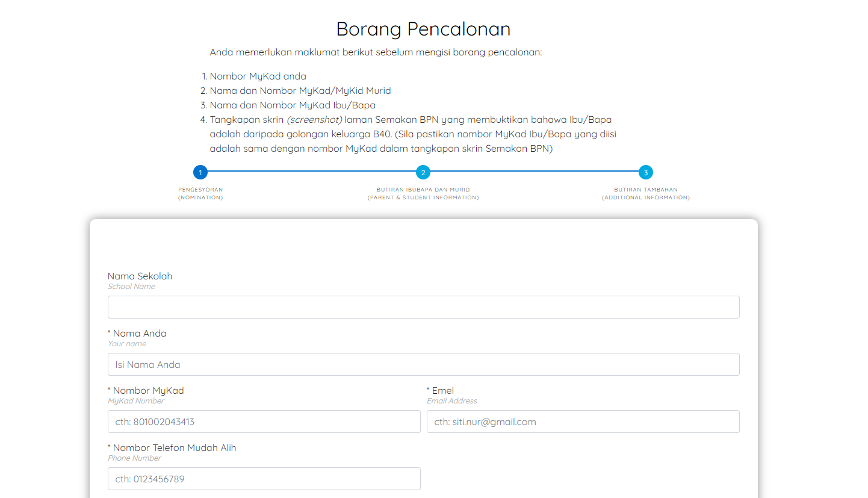Focus the Nama Sekolah text field
Image resolution: width=868 pixels, height=498 pixels.
tap(423, 307)
